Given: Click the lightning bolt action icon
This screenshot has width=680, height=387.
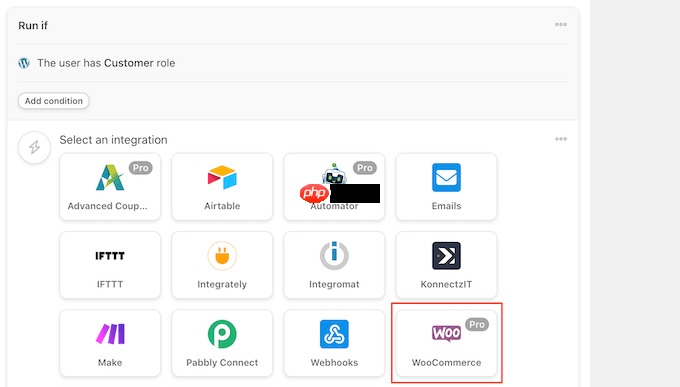Looking at the screenshot, I should coord(34,148).
